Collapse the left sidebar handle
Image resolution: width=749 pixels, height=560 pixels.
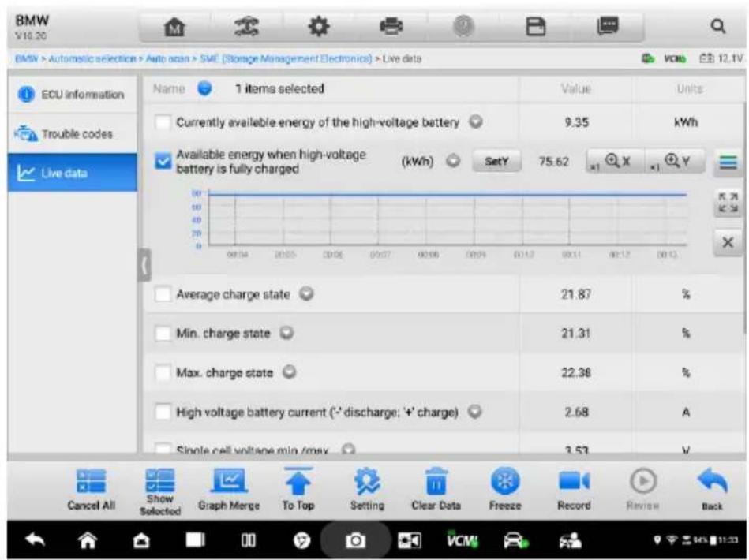pyautogui.click(x=144, y=265)
